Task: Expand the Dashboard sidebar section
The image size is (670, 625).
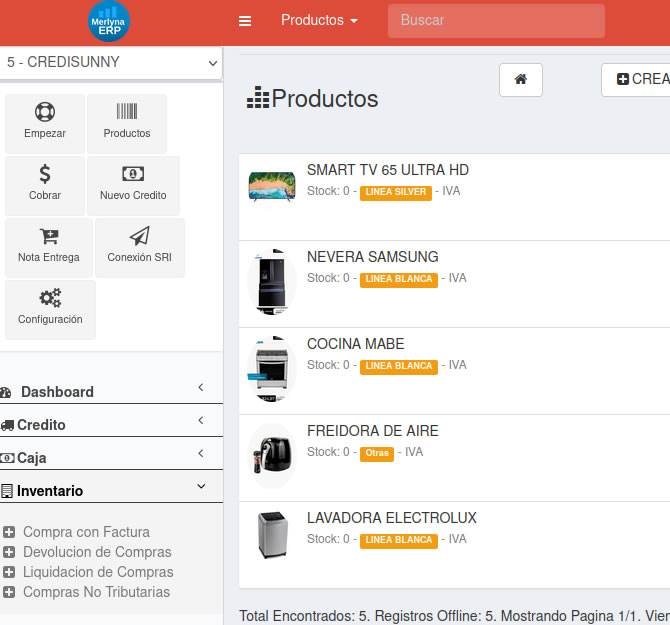Action: point(111,392)
